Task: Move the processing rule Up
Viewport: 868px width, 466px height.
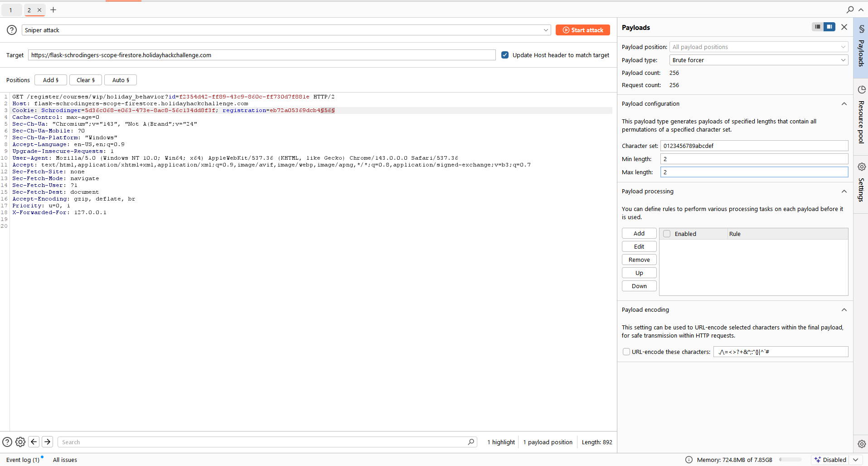Action: 639,273
